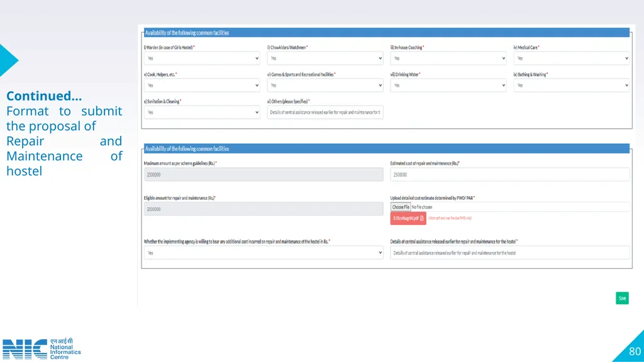Open Games & Sports and Recreational facilities dropdown
The image size is (644, 362).
(325, 85)
